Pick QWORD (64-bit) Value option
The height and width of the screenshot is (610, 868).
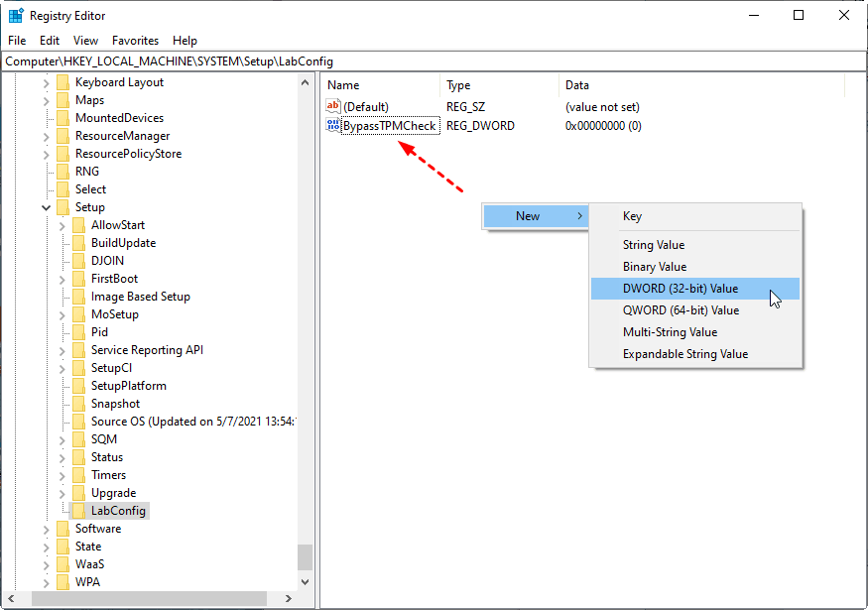tap(695, 310)
